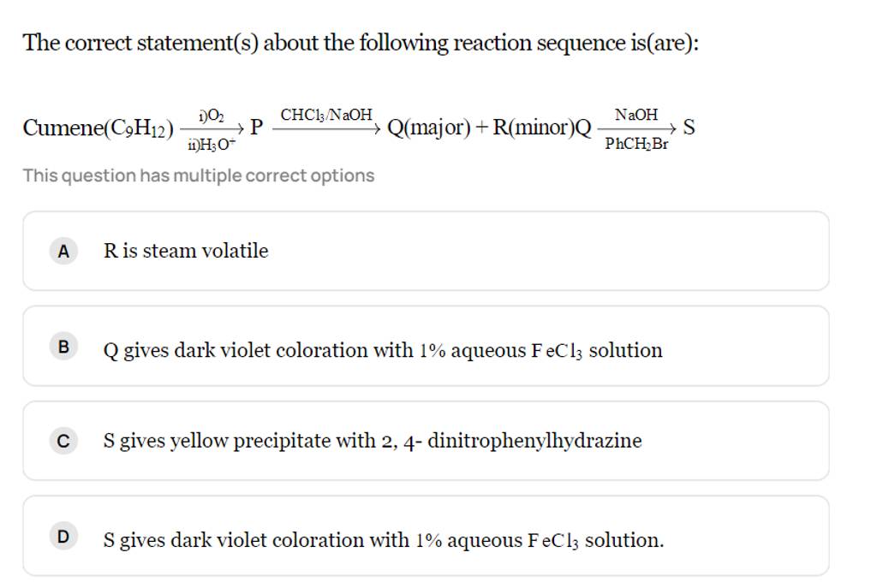Click the NaOH label above the last arrow

[636, 114]
